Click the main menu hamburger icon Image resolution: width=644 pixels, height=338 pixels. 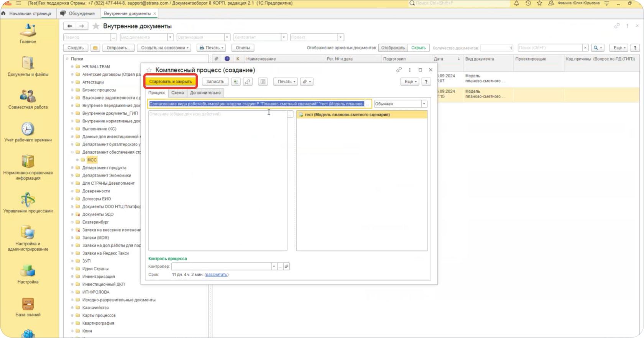click(18, 3)
